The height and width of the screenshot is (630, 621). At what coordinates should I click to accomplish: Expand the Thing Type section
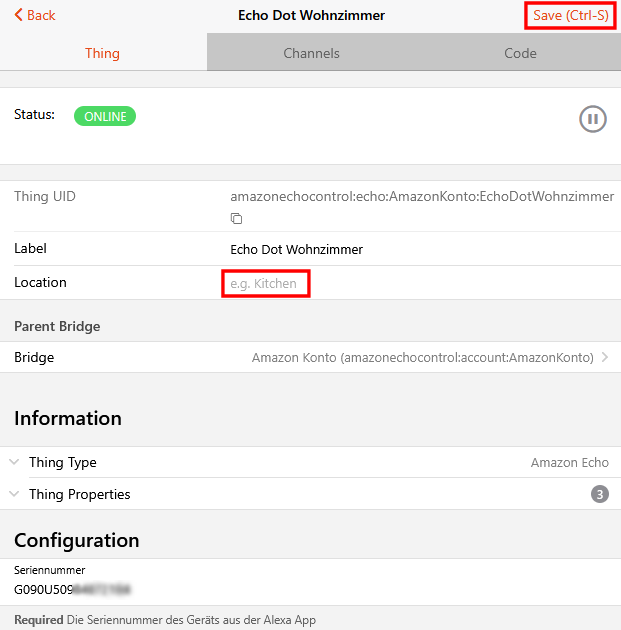coord(310,462)
